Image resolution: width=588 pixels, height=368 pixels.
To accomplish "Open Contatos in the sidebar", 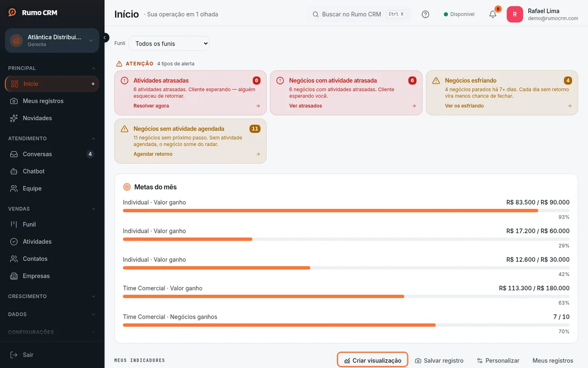I will [52, 259].
